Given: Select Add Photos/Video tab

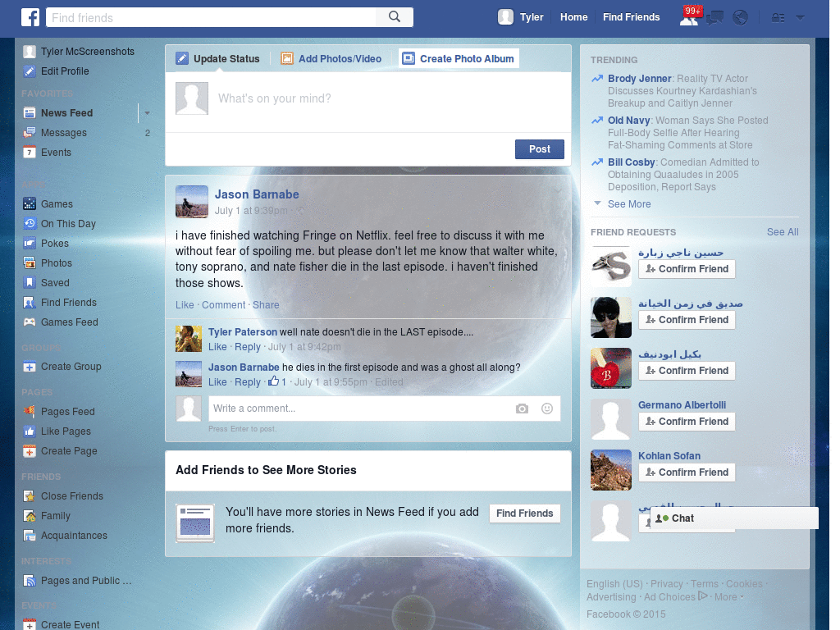Looking at the screenshot, I should pyautogui.click(x=331, y=58).
